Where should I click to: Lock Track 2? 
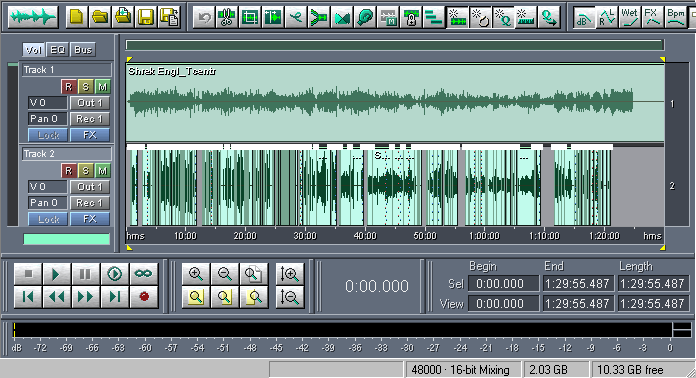tap(48, 219)
